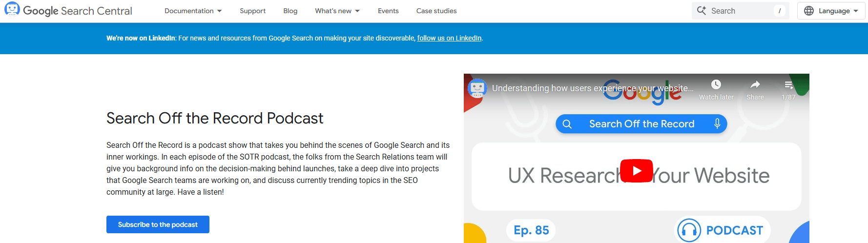Screen dimensions: 868x243
Task: Click the Watch later clock icon
Action: click(716, 84)
